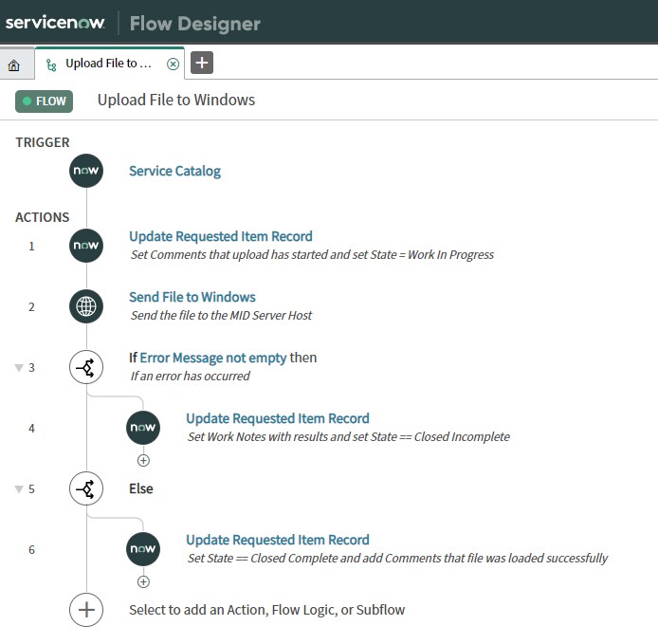Select the Else label

point(141,488)
